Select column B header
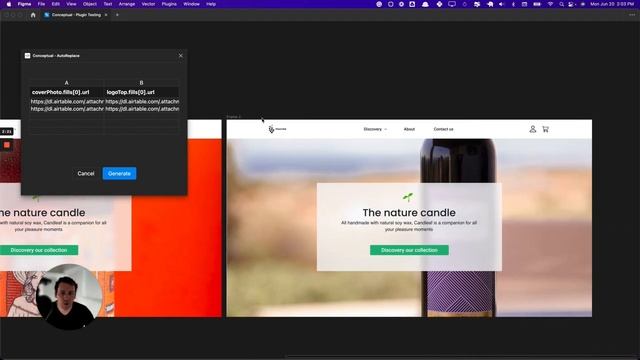The image size is (640, 360). (141, 83)
